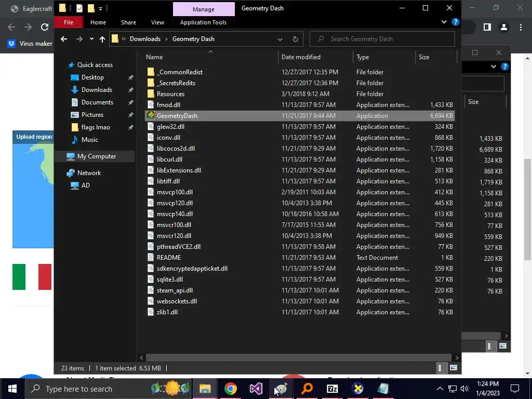Screen dimensions: 532x399
Task: Open 7-Zip from taskbar
Action: (332, 389)
